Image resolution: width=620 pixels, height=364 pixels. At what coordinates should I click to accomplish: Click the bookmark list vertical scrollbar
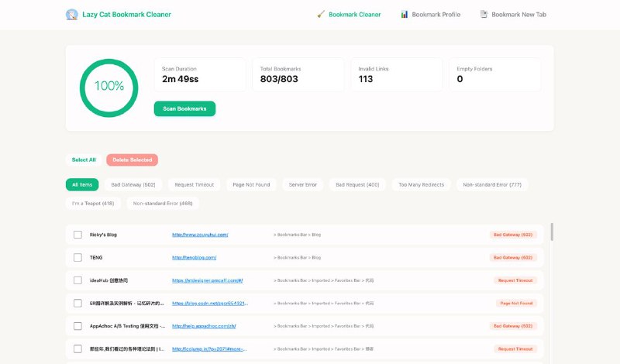552,232
